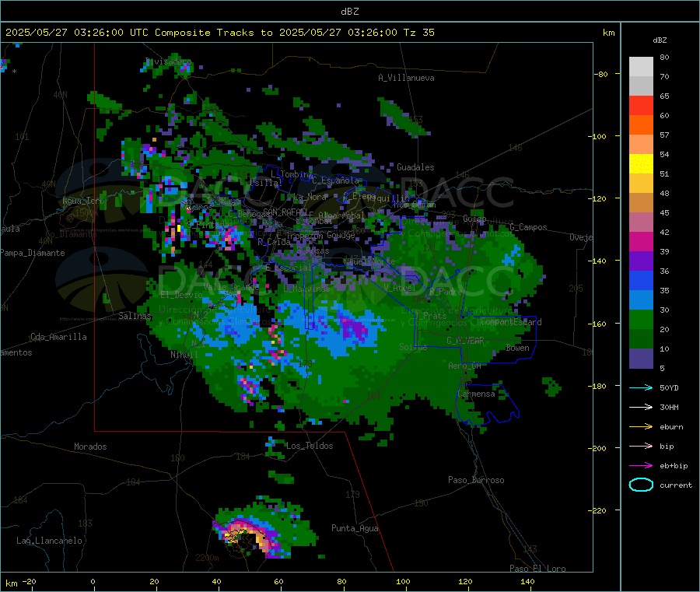Click the white 30HM arrow icon
700x592 pixels.
(x=641, y=407)
